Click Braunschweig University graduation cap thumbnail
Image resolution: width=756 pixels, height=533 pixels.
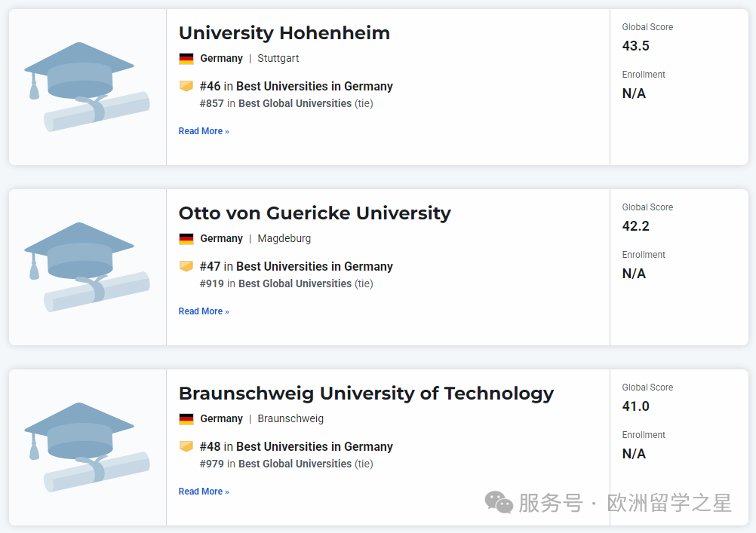[x=87, y=447]
